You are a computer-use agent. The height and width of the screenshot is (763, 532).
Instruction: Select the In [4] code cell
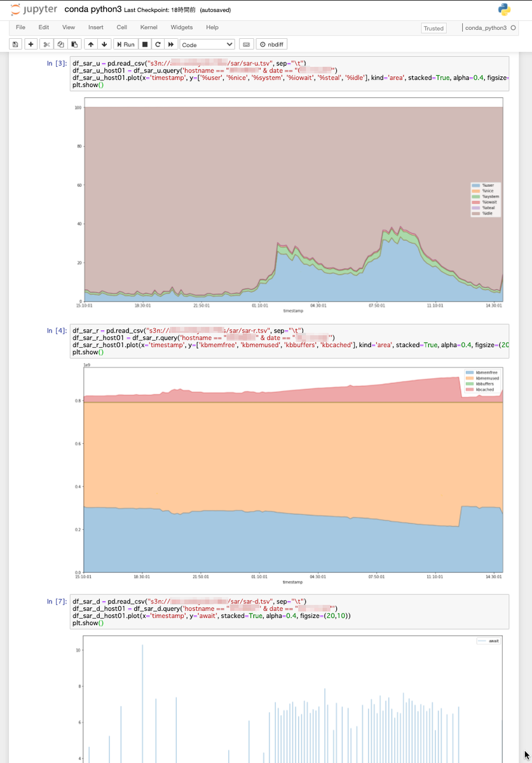289,341
